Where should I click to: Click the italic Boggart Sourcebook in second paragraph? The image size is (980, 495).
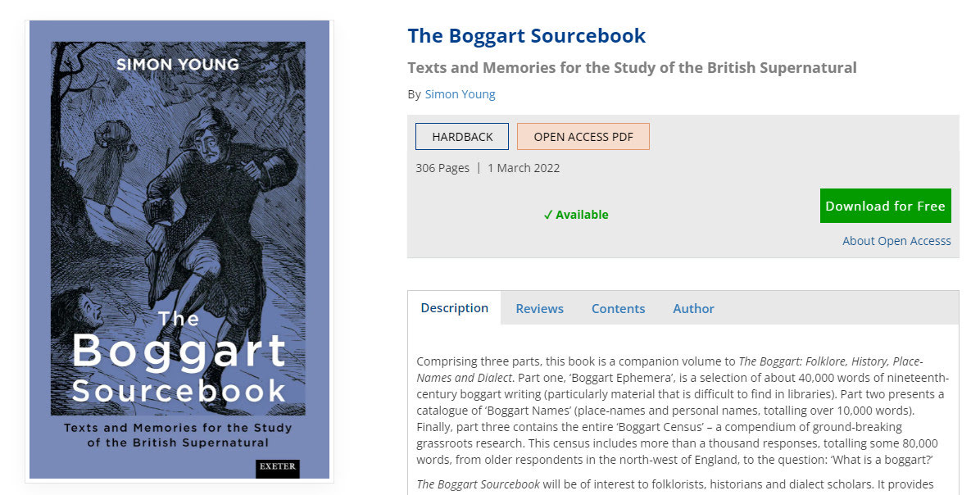coord(479,484)
